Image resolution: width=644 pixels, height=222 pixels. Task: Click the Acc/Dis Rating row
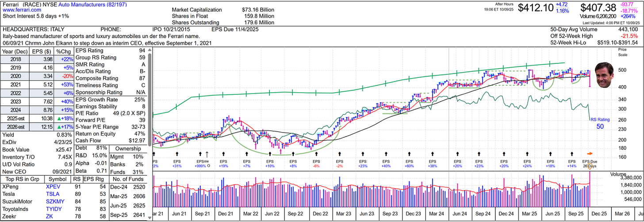point(111,71)
